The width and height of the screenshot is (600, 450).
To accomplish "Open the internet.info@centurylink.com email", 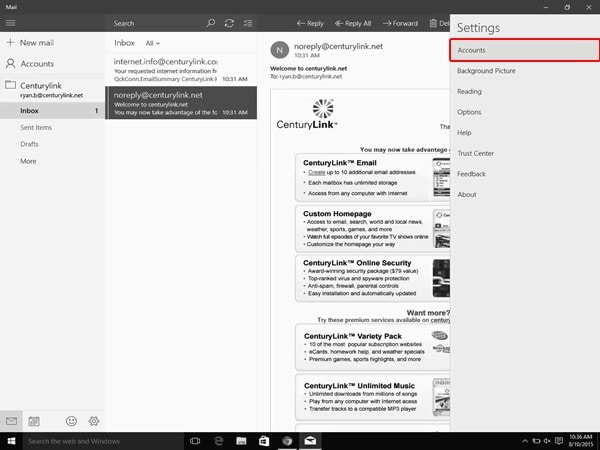I will [181, 67].
